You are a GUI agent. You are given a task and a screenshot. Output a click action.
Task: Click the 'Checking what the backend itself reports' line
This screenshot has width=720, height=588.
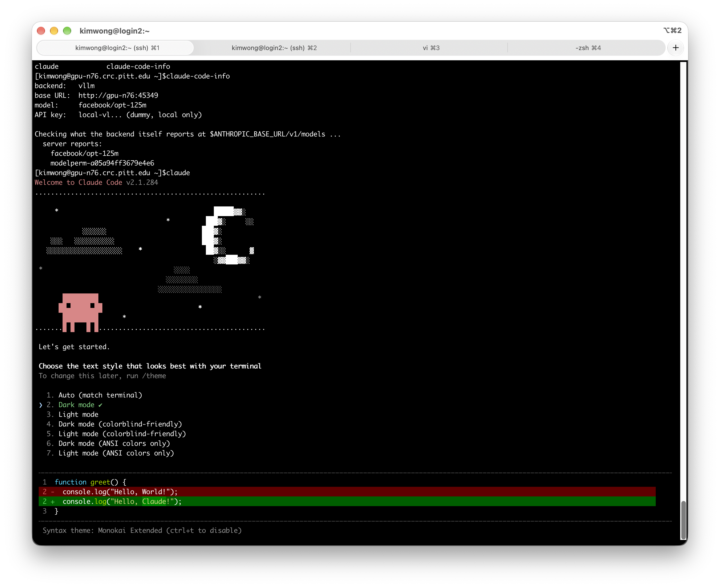click(x=188, y=134)
